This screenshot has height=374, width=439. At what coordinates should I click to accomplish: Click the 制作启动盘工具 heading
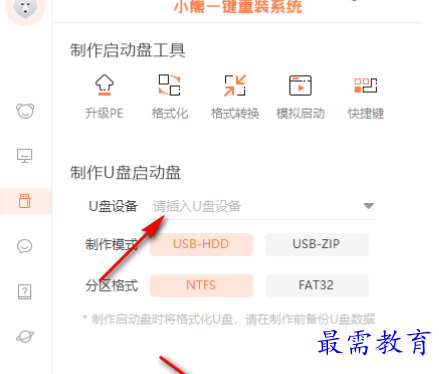[x=128, y=50]
